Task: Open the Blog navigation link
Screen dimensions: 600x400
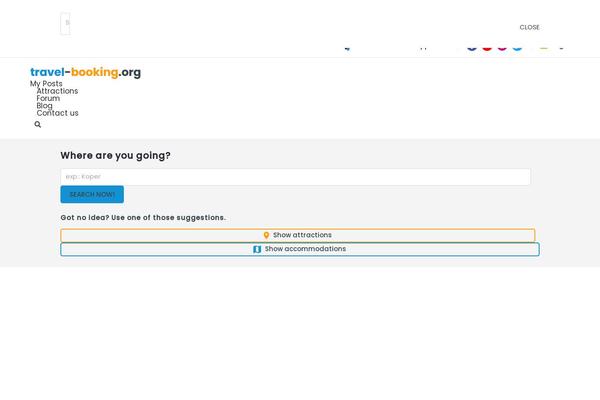Action: click(x=44, y=106)
